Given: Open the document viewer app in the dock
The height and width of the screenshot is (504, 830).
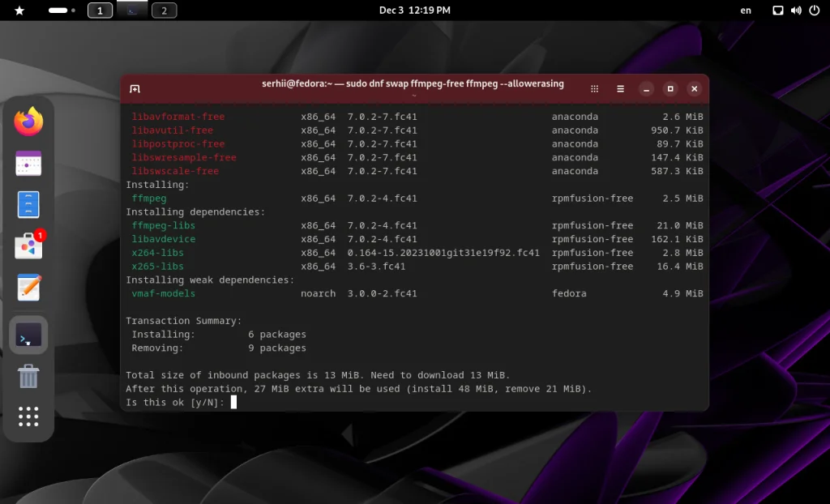Looking at the screenshot, I should 28,204.
